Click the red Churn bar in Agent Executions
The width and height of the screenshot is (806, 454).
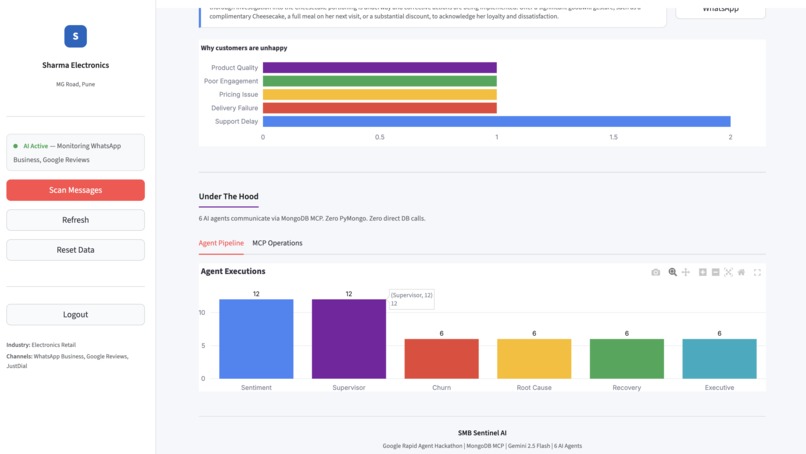pyautogui.click(x=442, y=359)
